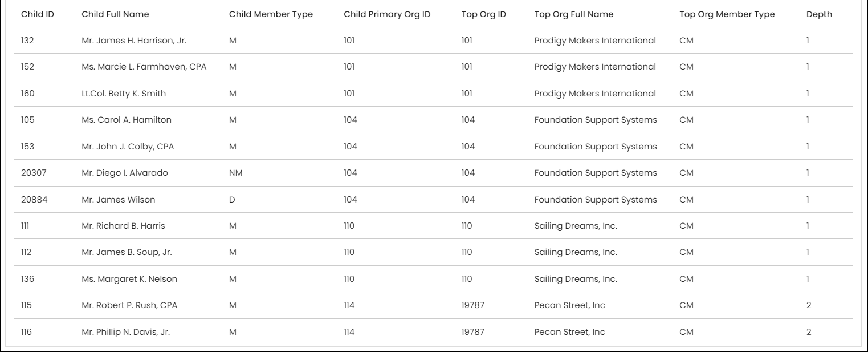Click Ms. Marcie L. Farmhaven, CPA name
The width and height of the screenshot is (868, 352).
click(144, 67)
